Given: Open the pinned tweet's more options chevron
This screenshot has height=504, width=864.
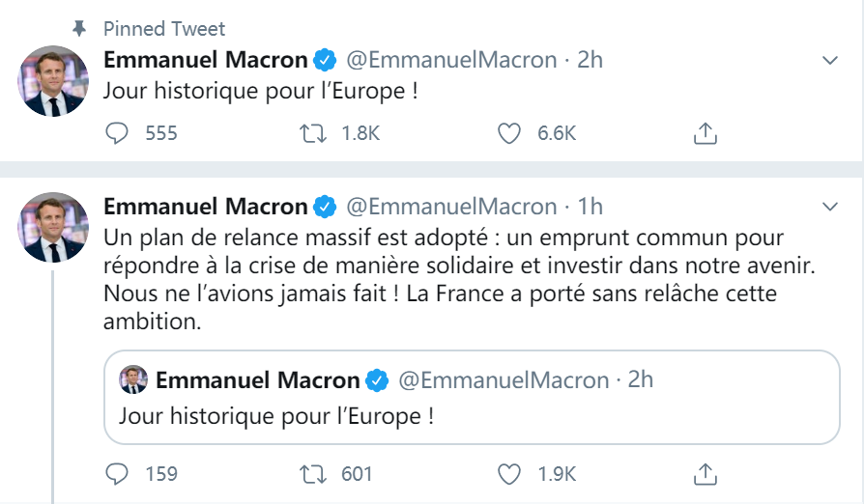Looking at the screenshot, I should pyautogui.click(x=829, y=60).
